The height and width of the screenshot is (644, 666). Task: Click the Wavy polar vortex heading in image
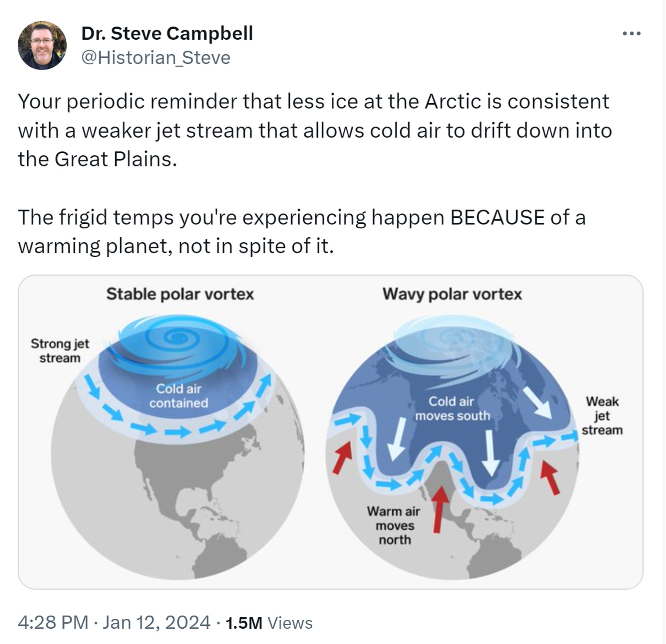click(x=452, y=294)
